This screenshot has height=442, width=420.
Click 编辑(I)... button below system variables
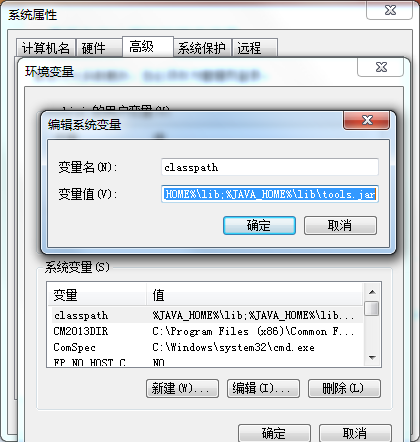pos(263,388)
